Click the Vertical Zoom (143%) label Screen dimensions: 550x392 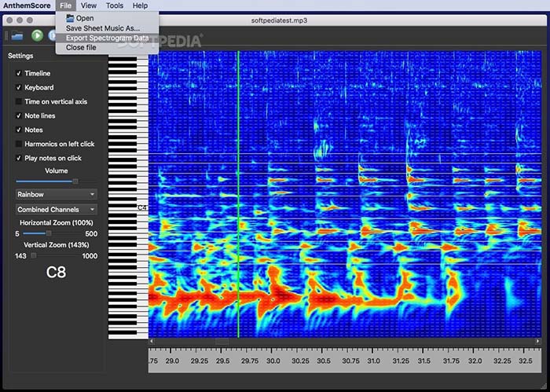[57, 245]
